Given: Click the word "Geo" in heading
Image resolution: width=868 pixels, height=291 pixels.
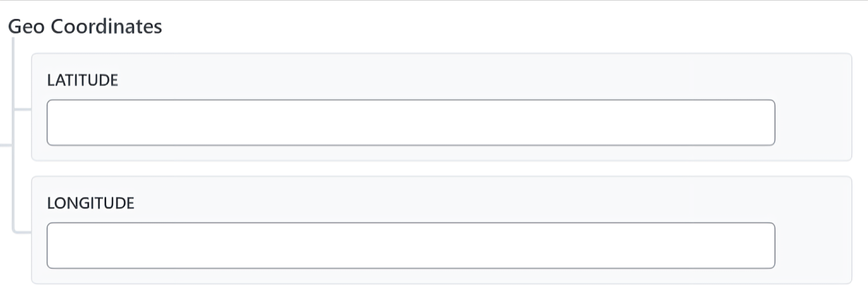Looking at the screenshot, I should (x=26, y=27).
